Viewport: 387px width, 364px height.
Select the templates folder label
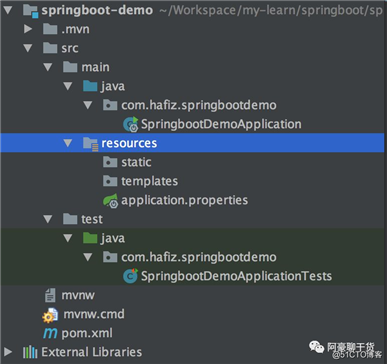pos(150,181)
